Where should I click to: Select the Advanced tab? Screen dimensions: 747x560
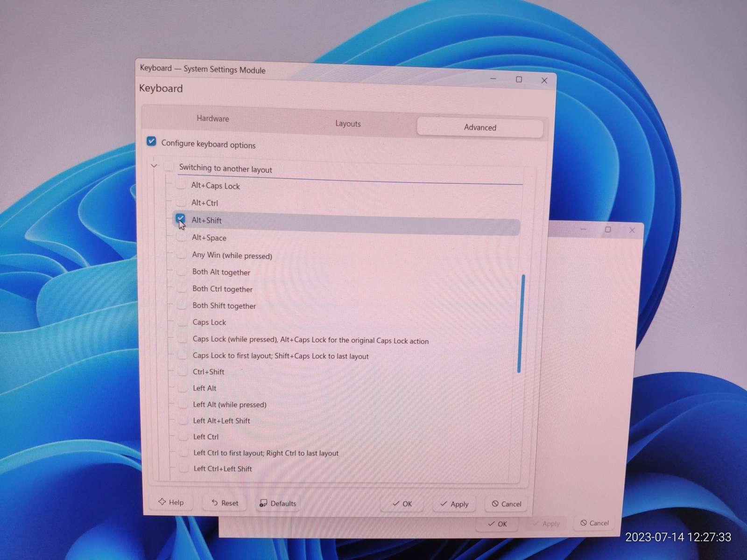tap(480, 127)
